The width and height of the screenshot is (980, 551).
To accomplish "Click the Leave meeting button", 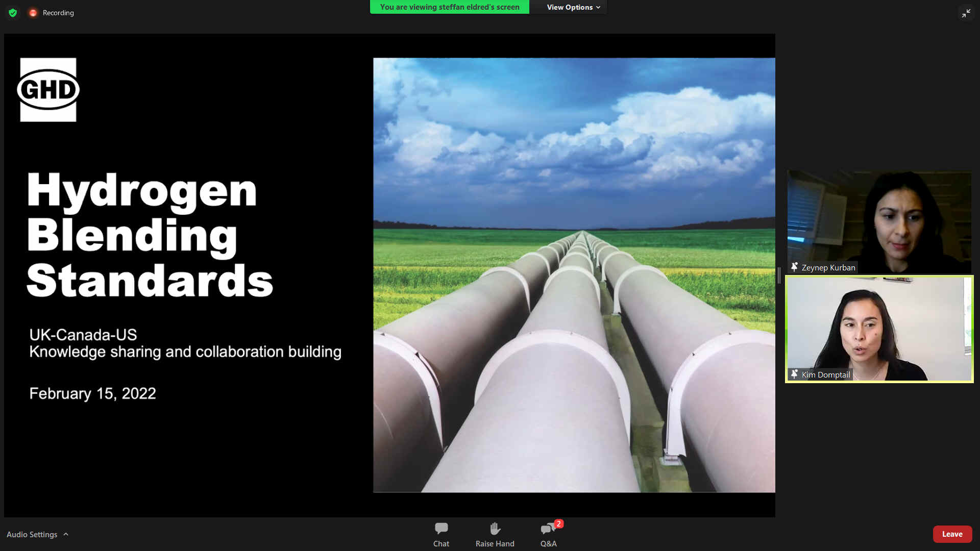I will click(952, 534).
